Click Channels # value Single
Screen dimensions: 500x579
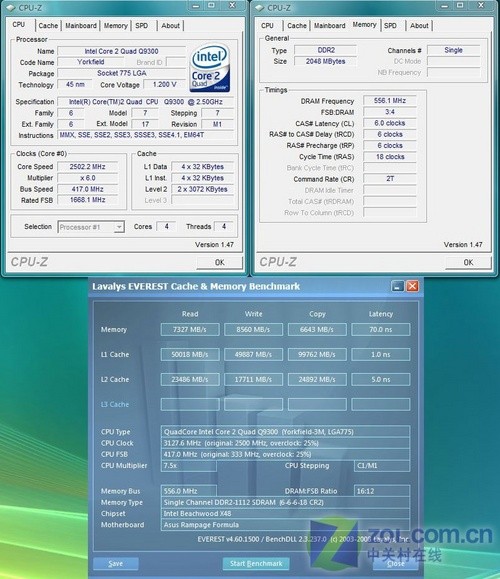(453, 50)
